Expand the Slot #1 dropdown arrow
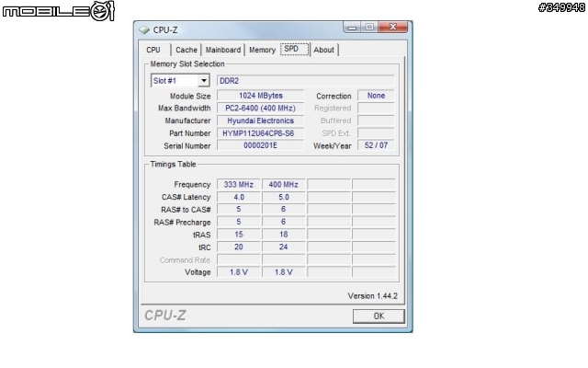The width and height of the screenshot is (588, 368). click(204, 81)
